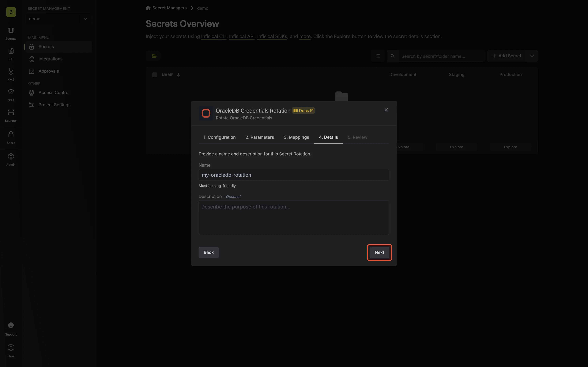Open the Add Secret dropdown arrow

pyautogui.click(x=532, y=56)
